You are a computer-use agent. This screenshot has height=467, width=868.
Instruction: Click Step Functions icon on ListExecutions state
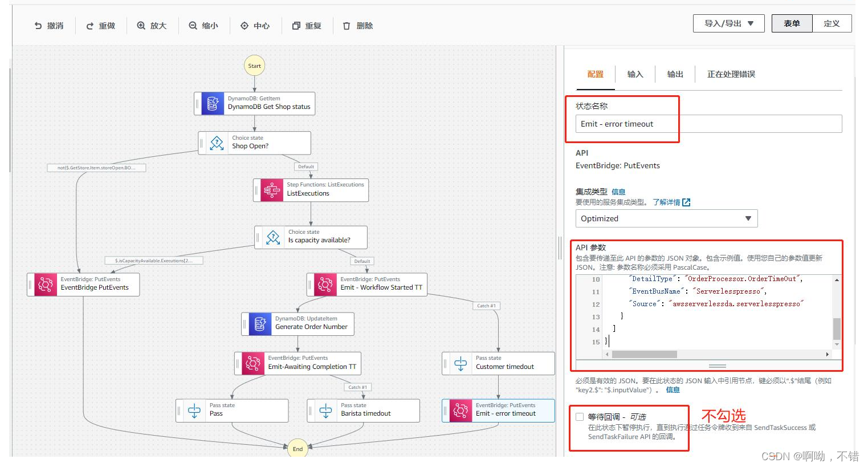[x=272, y=190]
